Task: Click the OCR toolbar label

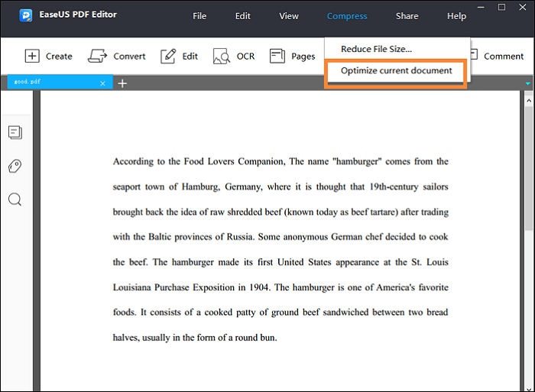Action: pyautogui.click(x=245, y=57)
